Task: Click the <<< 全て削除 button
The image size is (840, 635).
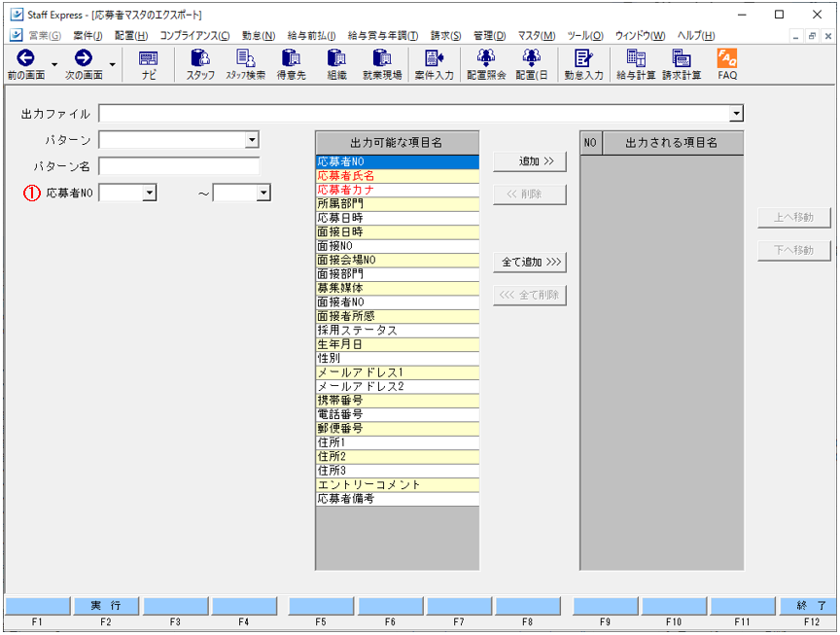Action: pyautogui.click(x=529, y=296)
